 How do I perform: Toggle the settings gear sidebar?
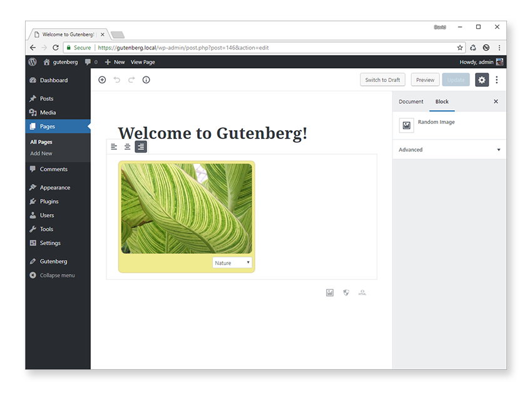click(x=482, y=79)
